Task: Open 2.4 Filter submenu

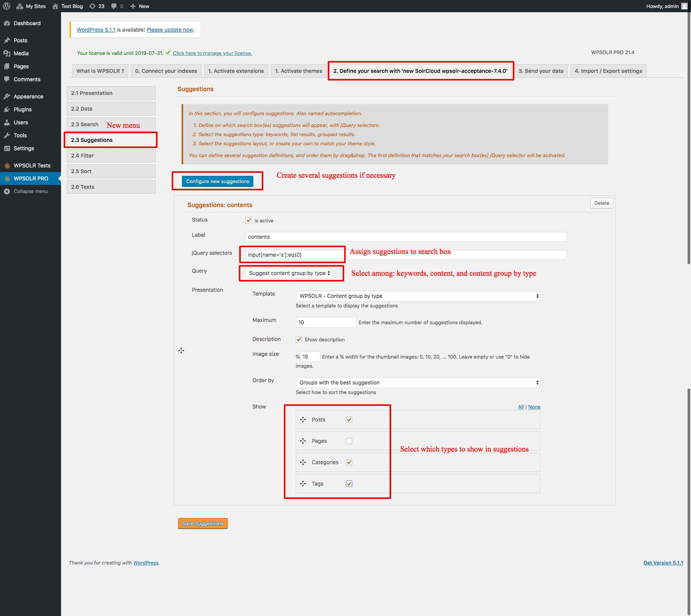Action: pos(111,156)
